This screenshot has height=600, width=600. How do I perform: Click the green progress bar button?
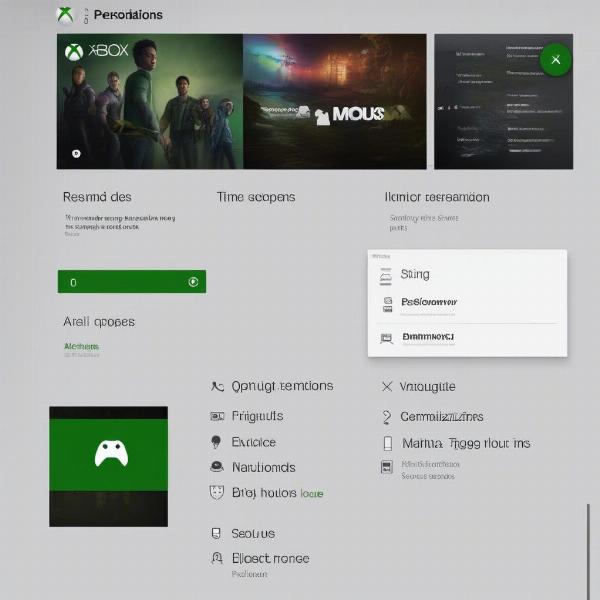[x=132, y=282]
